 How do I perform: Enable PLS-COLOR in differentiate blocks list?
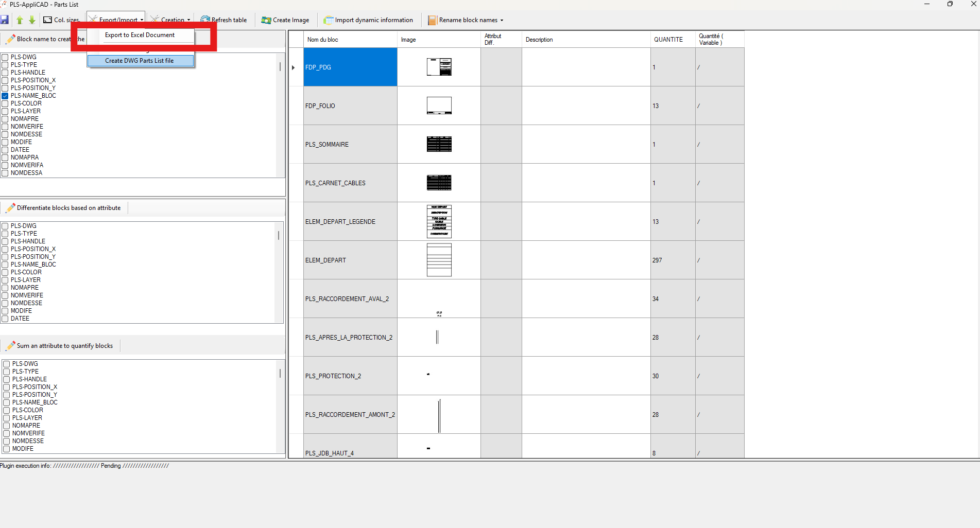click(x=5, y=272)
